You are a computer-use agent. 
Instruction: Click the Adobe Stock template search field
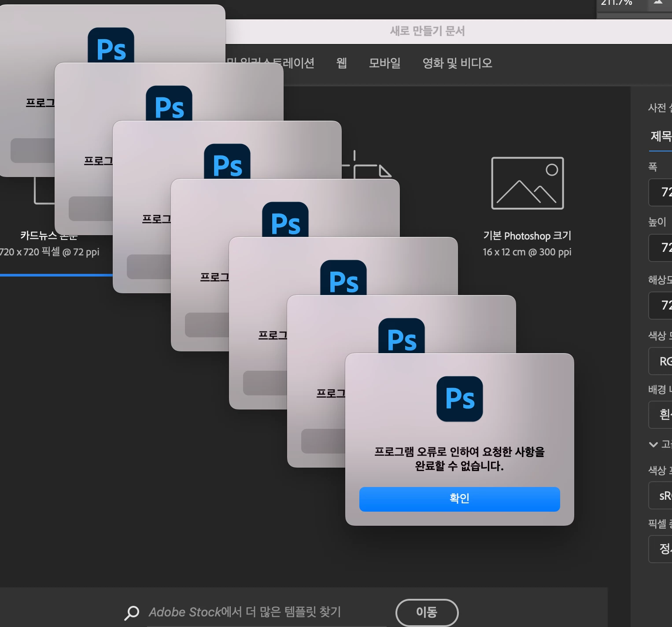(x=267, y=612)
